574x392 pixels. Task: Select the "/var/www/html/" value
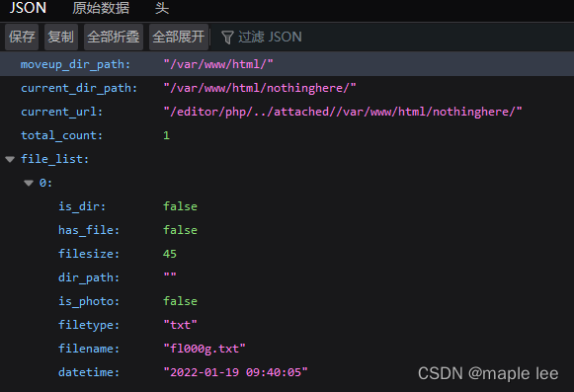[x=218, y=64]
